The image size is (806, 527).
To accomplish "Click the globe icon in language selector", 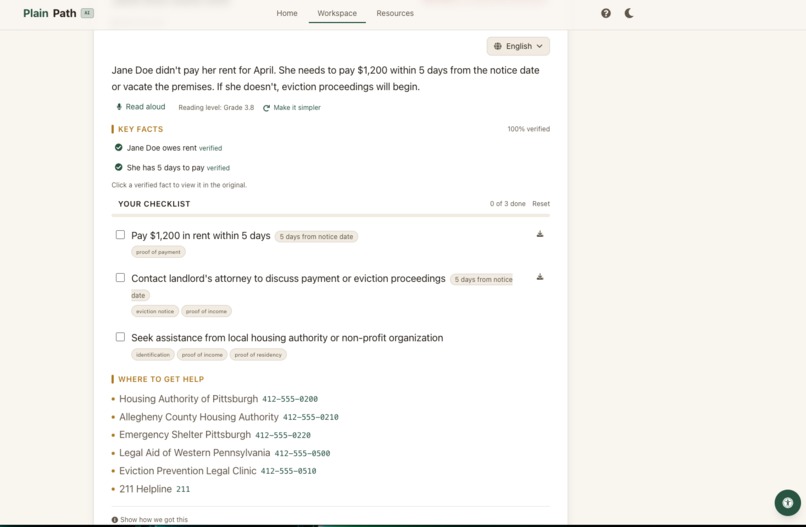I will pyautogui.click(x=498, y=46).
